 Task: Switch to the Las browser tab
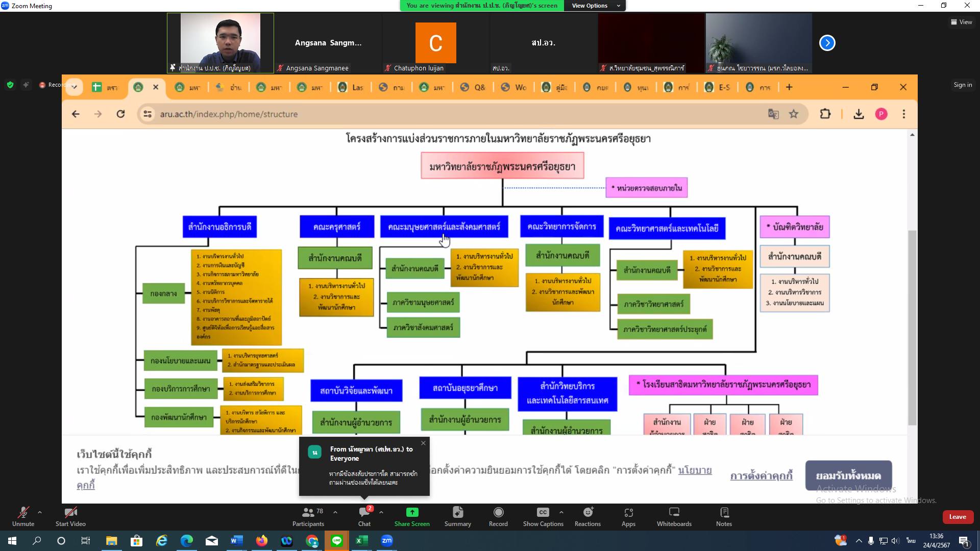351,87
